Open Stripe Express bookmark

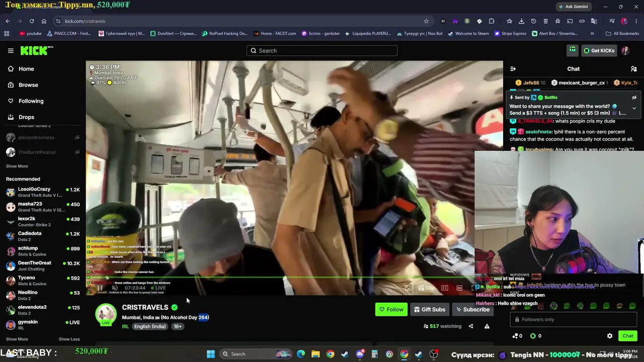pyautogui.click(x=510, y=34)
